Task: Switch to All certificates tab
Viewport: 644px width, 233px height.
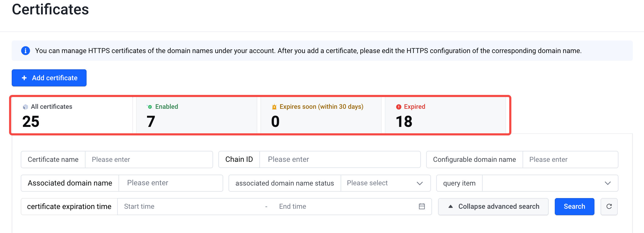Action: 72,115
